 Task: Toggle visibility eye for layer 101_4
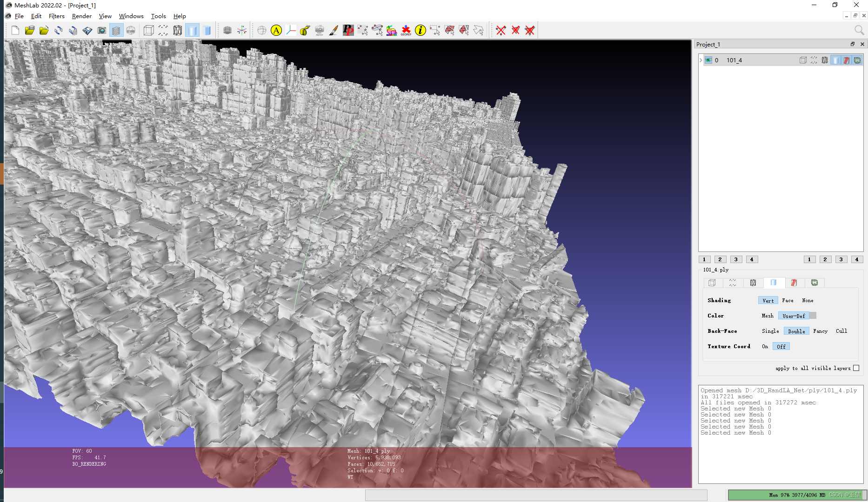708,60
